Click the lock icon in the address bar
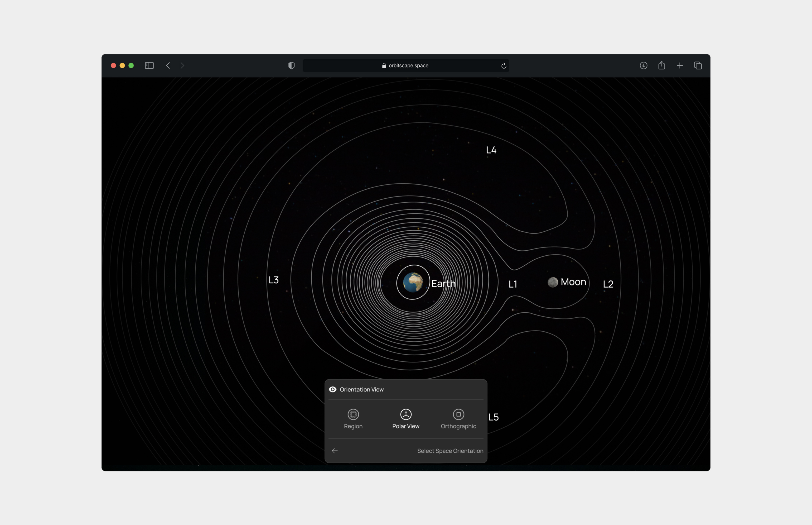 click(384, 65)
